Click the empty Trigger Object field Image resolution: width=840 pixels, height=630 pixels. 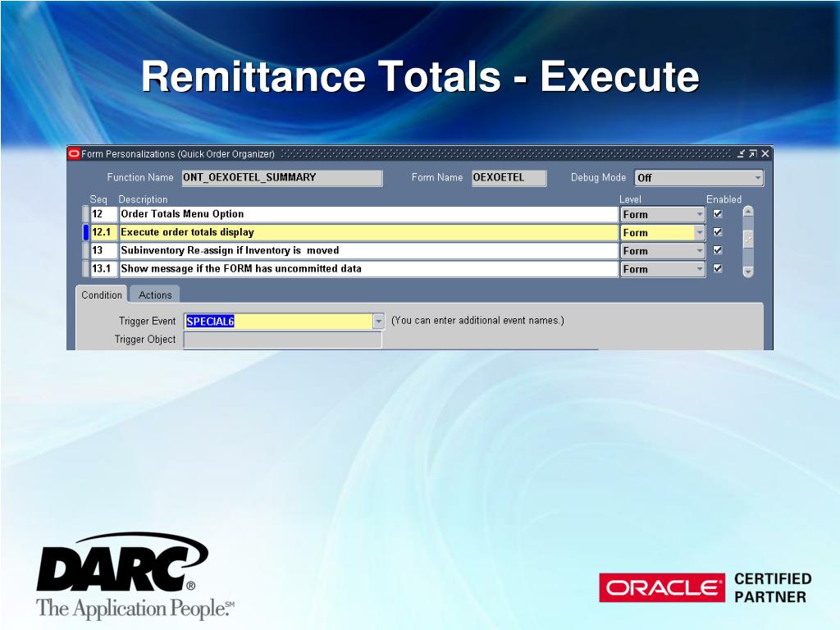click(282, 340)
